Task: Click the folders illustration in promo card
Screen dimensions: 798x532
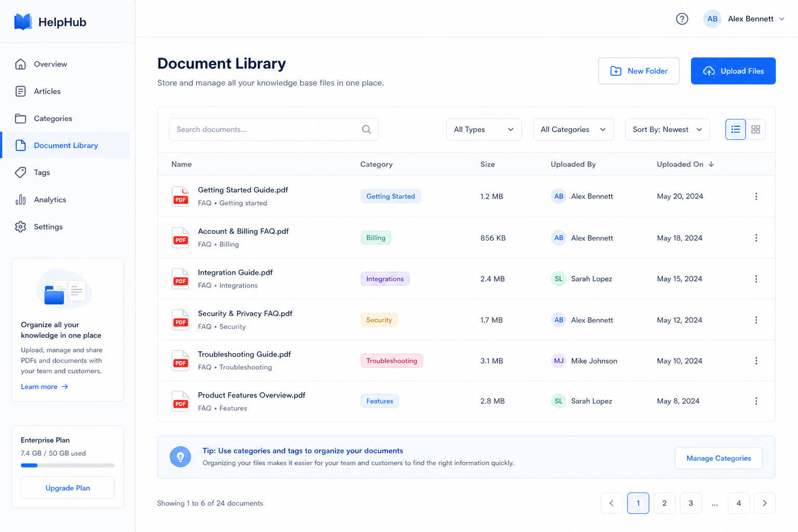Action: (x=64, y=289)
